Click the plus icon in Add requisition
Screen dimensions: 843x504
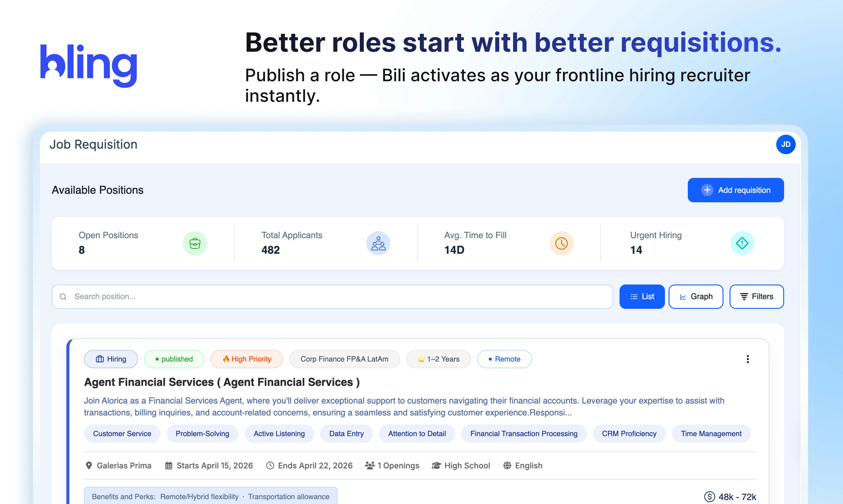(x=707, y=190)
